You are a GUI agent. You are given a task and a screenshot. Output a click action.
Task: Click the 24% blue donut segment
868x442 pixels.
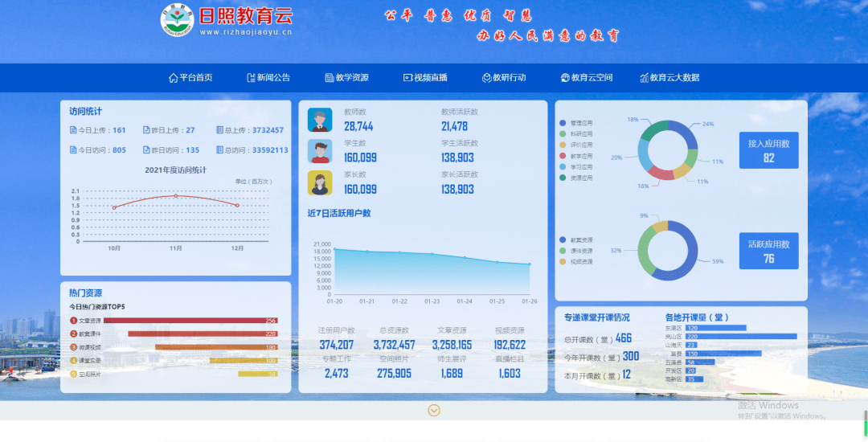click(686, 133)
